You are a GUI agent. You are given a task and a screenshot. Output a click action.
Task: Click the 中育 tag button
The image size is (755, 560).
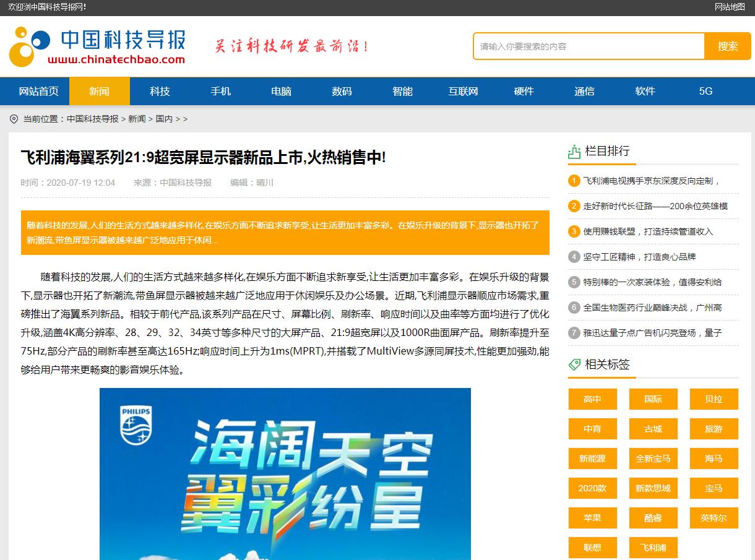pyautogui.click(x=593, y=429)
